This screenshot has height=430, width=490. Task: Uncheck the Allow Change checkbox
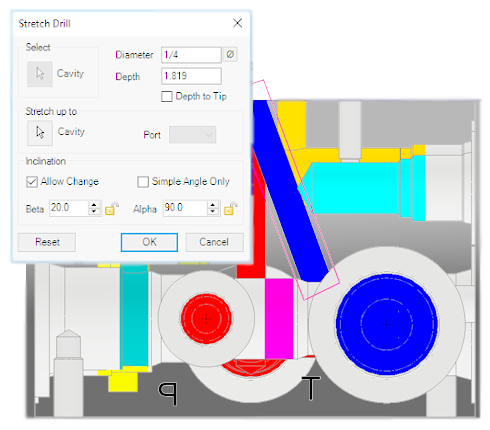(x=32, y=182)
